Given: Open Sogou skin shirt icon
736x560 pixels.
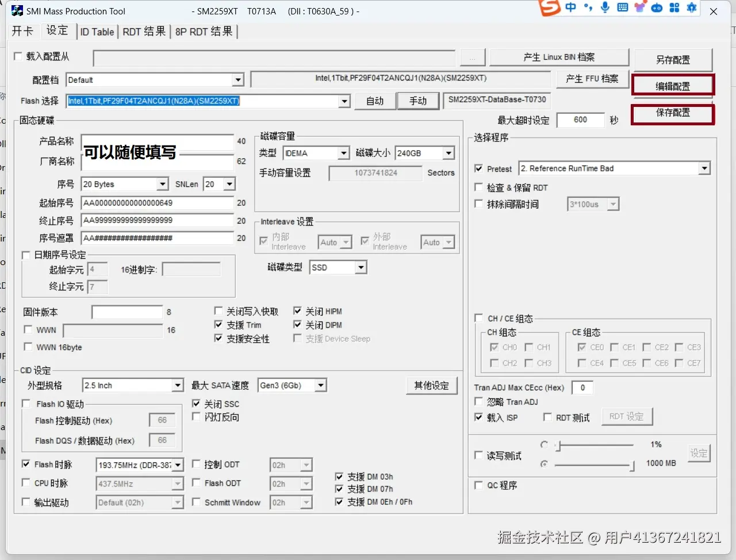Looking at the screenshot, I should (x=639, y=7).
